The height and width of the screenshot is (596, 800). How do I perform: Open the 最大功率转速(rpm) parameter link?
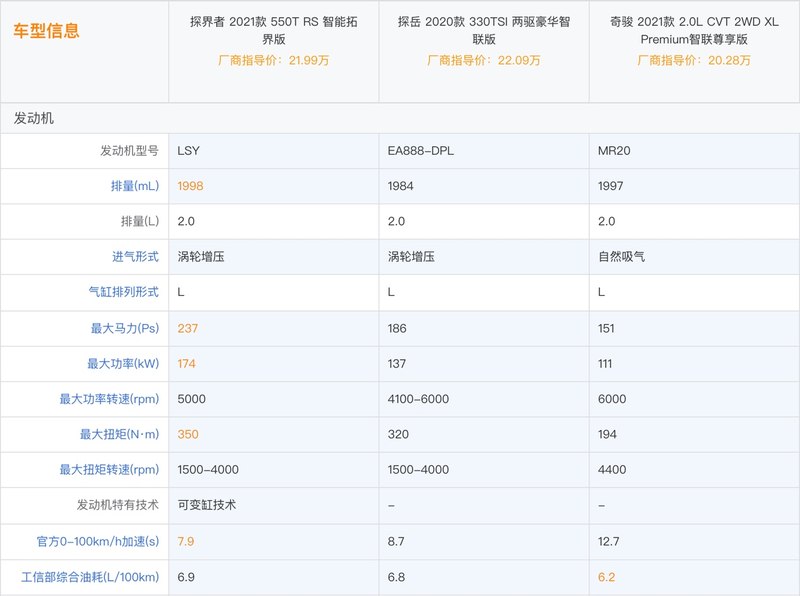pyautogui.click(x=109, y=399)
